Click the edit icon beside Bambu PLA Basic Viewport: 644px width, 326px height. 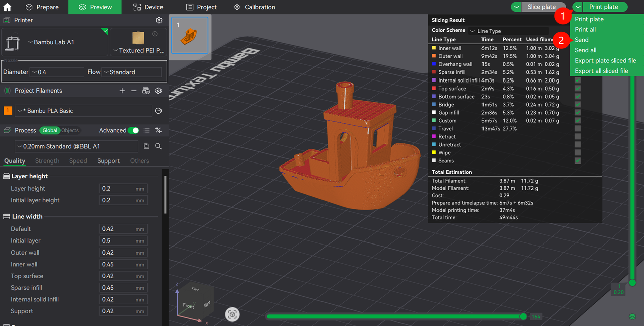pos(158,111)
